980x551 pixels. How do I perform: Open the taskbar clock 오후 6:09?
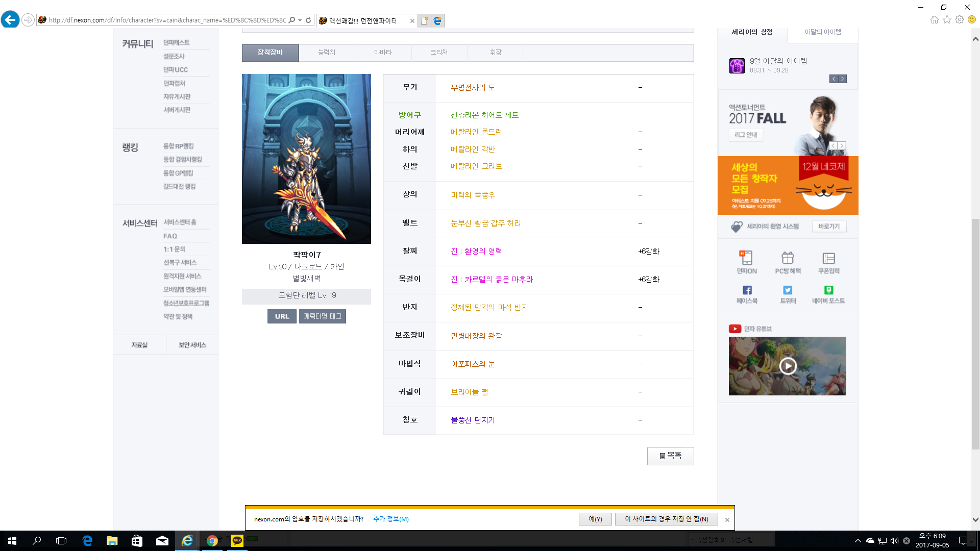[x=932, y=541]
